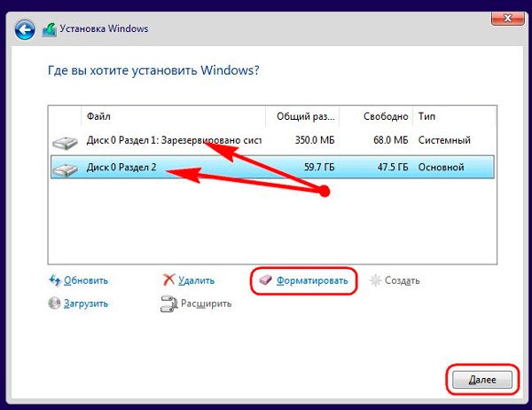Sort by the Общий раз... column header

pyautogui.click(x=302, y=116)
